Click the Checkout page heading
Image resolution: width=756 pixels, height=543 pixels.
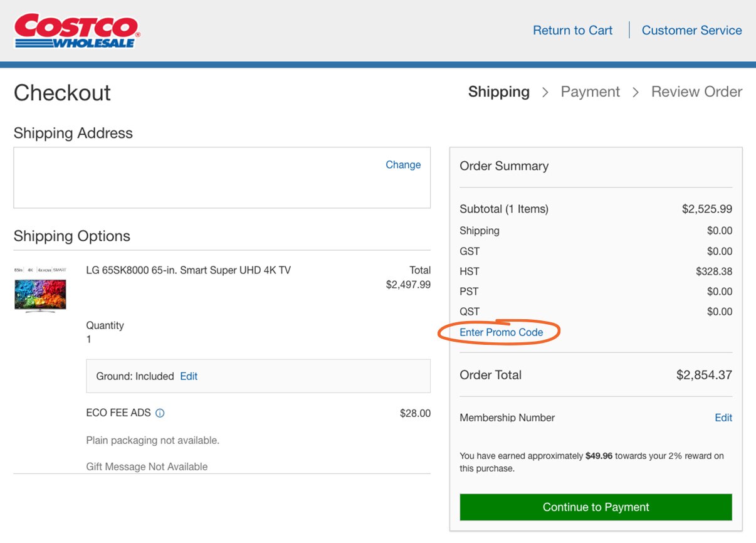[x=62, y=93]
